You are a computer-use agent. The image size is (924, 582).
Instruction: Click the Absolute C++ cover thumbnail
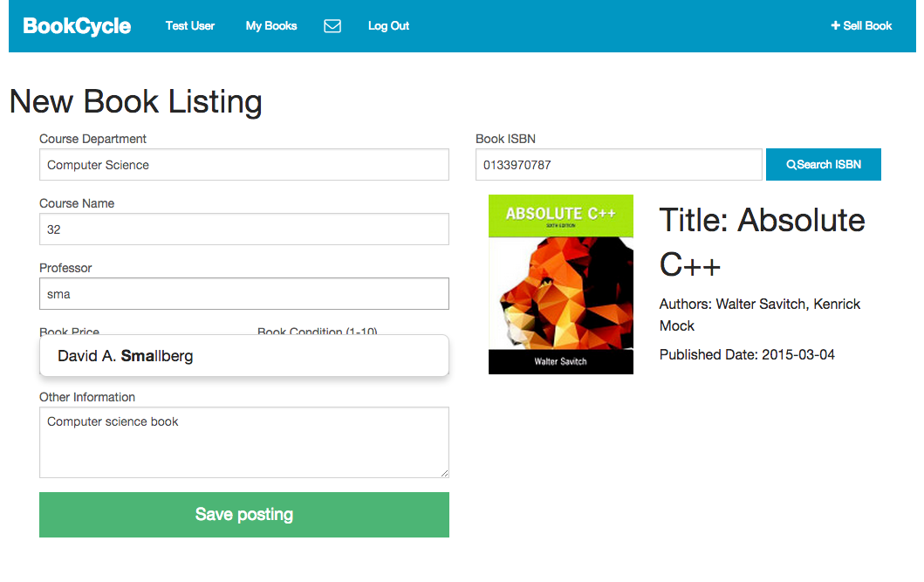pyautogui.click(x=561, y=284)
